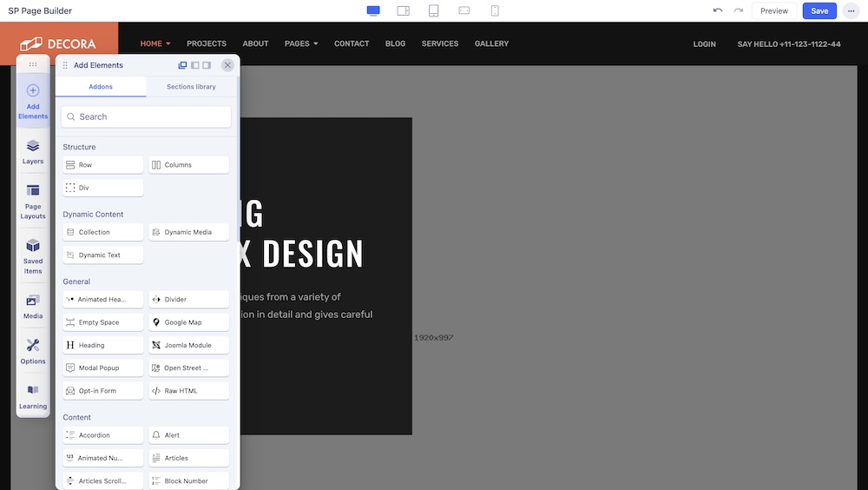Select the Modal Popup addon

(x=103, y=367)
